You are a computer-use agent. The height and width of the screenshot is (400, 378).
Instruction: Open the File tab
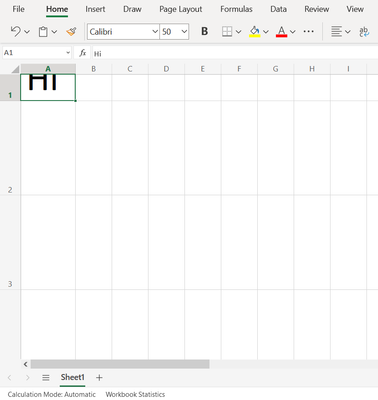click(18, 9)
